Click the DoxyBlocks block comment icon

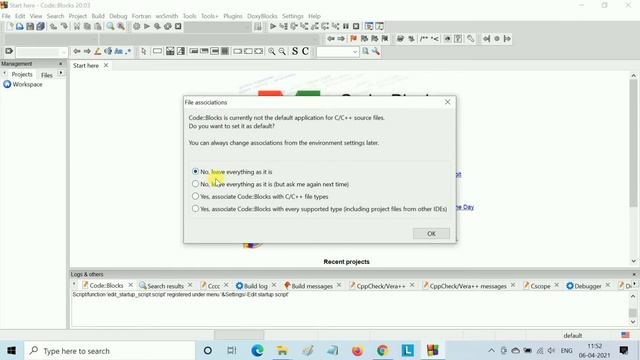(424, 39)
